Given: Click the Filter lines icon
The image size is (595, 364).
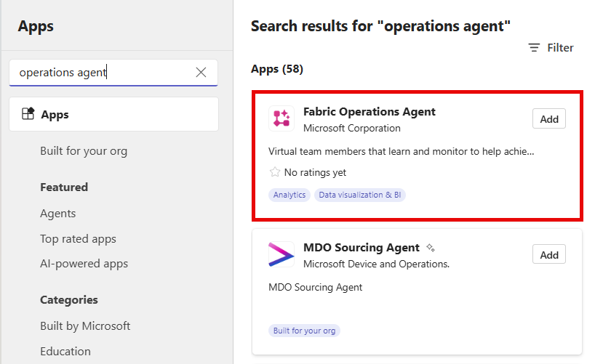Looking at the screenshot, I should [534, 48].
